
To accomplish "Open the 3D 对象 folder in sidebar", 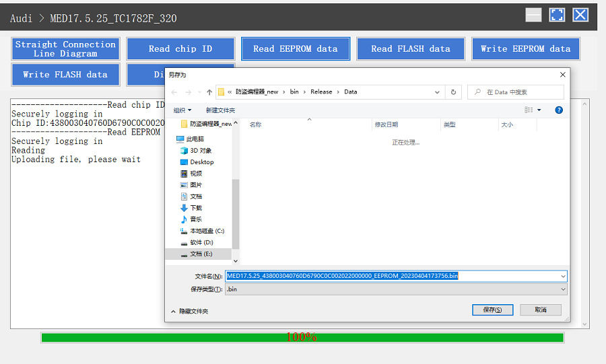I will point(200,151).
